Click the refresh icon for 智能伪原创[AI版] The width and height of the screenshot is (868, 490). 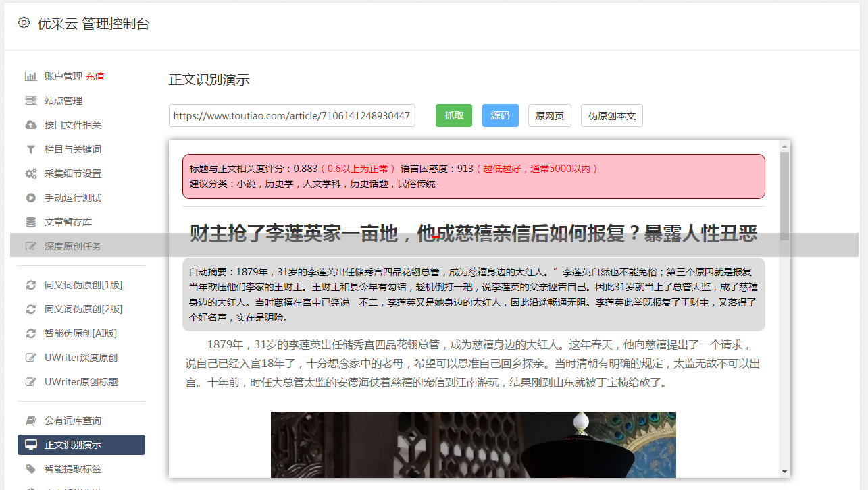pyautogui.click(x=31, y=333)
